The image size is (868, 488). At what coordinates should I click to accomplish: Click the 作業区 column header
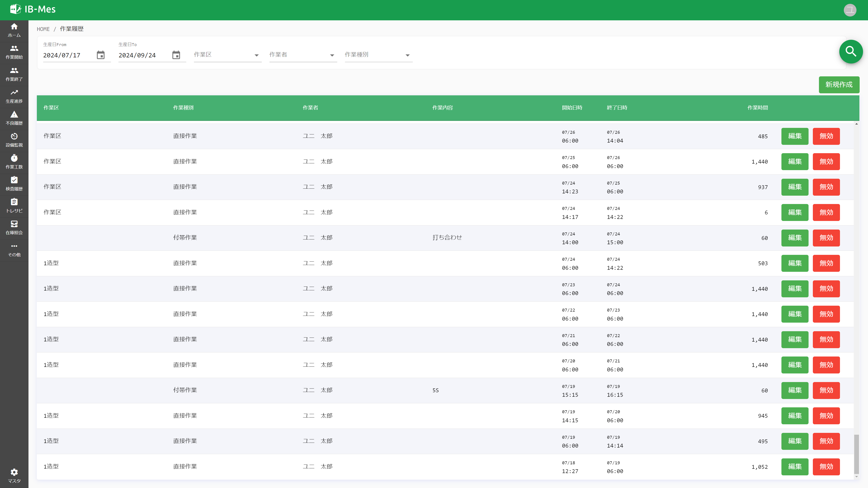[x=51, y=108]
